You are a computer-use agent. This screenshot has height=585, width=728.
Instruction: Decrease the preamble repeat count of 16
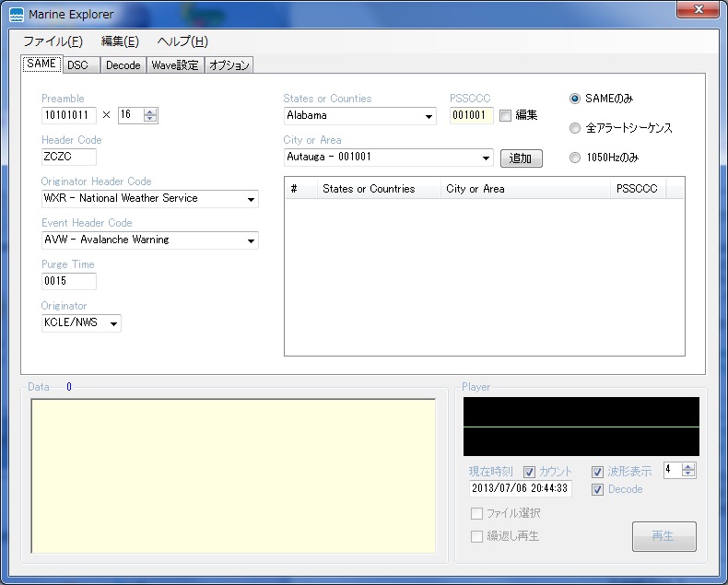click(150, 119)
